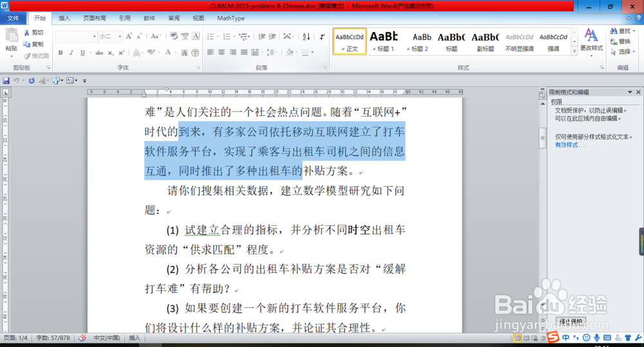Image resolution: width=644 pixels, height=347 pixels.
Task: Toggle Sogou Chinese/English 中 mode
Action: pos(565,337)
